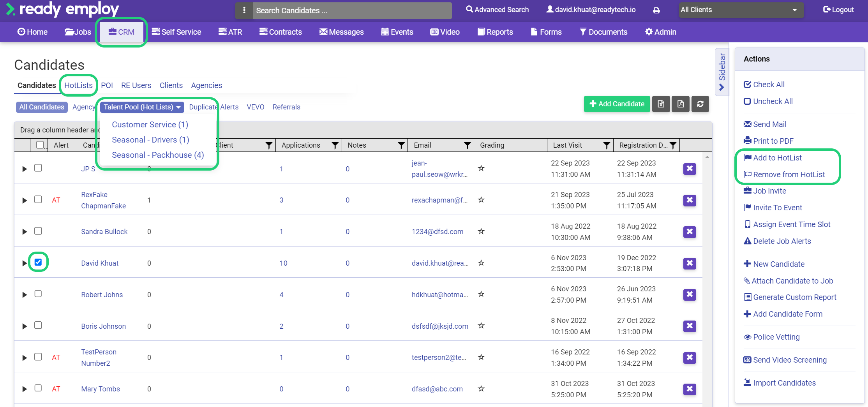Expand the JP S row details
The height and width of the screenshot is (407, 868).
tap(25, 169)
